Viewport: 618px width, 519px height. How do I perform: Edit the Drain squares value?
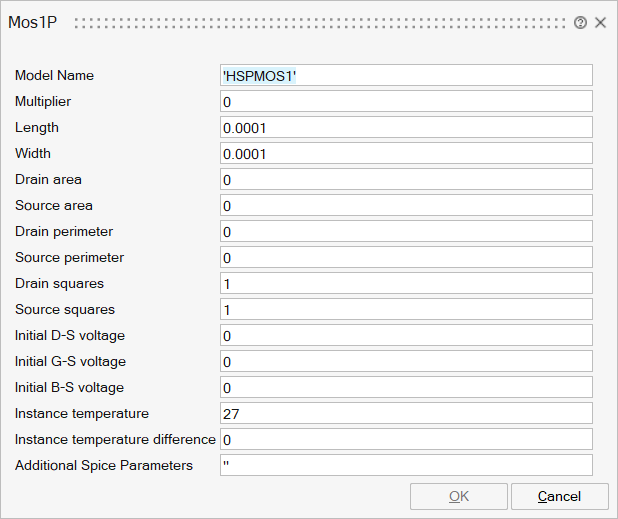(x=406, y=283)
